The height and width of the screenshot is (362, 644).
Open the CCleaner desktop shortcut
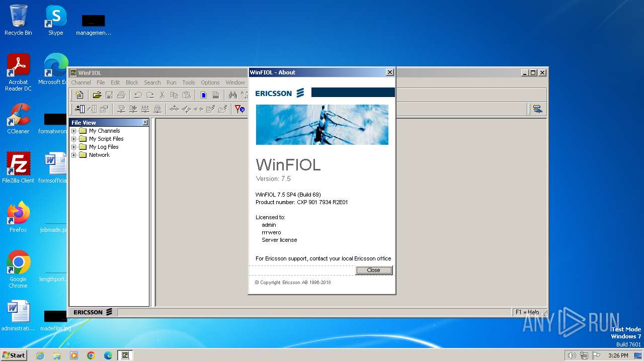(18, 119)
